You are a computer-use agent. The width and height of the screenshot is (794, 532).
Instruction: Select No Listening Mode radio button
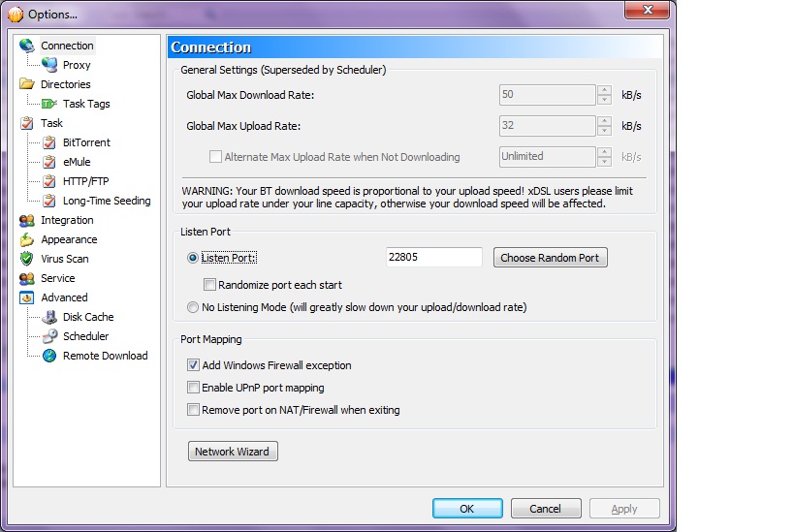click(193, 307)
